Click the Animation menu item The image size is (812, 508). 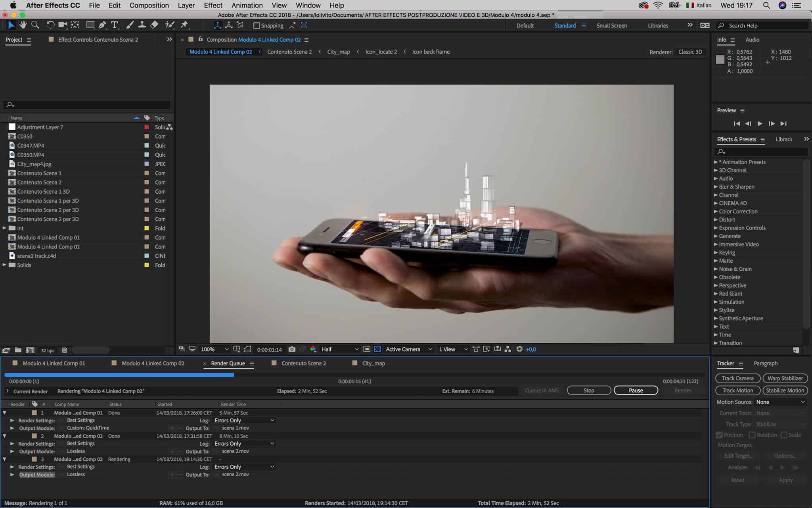pyautogui.click(x=247, y=5)
